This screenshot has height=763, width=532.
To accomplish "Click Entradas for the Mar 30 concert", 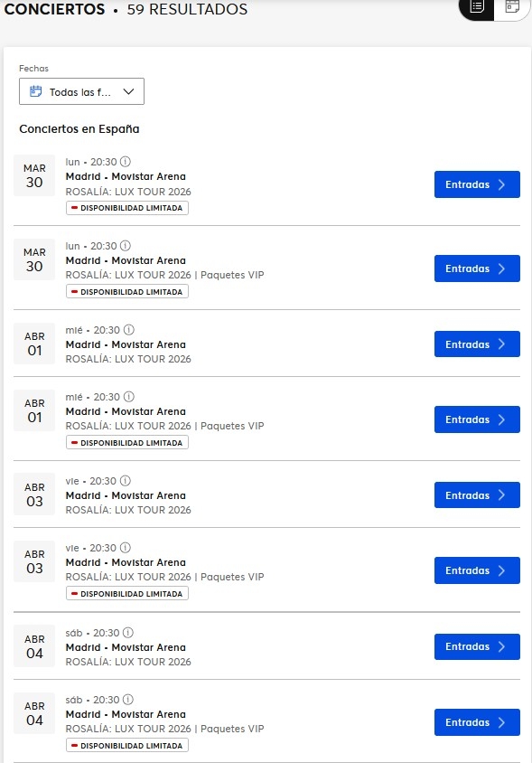I will pyautogui.click(x=477, y=184).
